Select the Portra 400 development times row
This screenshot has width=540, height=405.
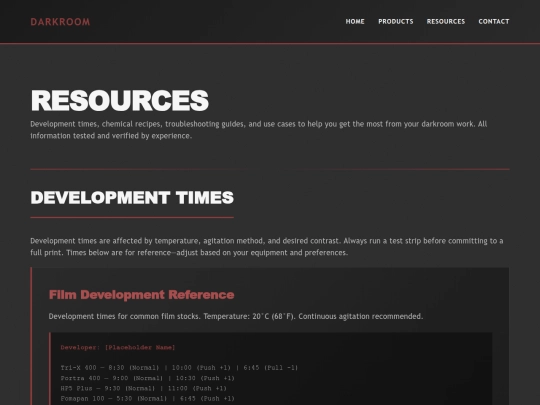147,378
